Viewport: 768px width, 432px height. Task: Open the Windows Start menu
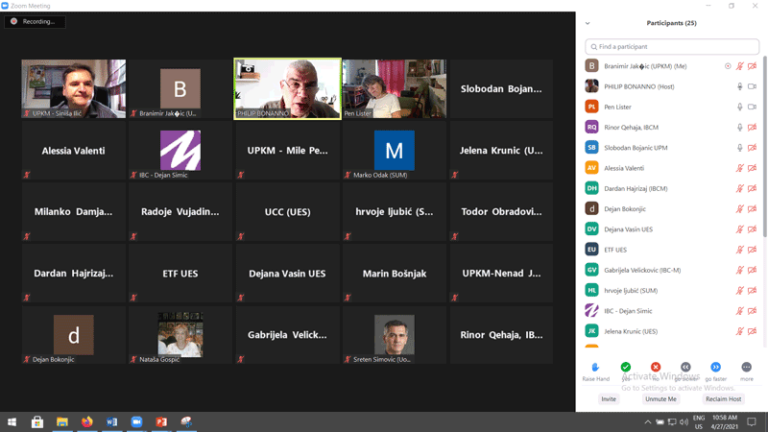(x=12, y=422)
